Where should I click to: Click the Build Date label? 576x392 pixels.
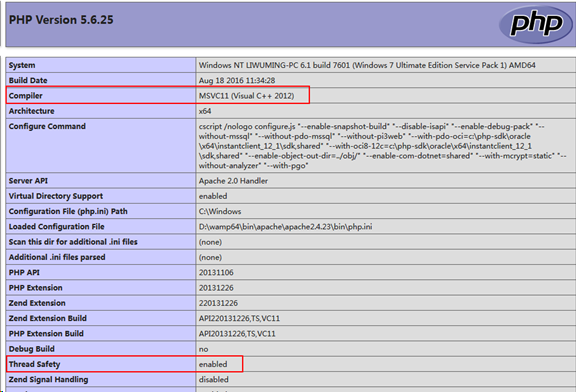(x=28, y=80)
